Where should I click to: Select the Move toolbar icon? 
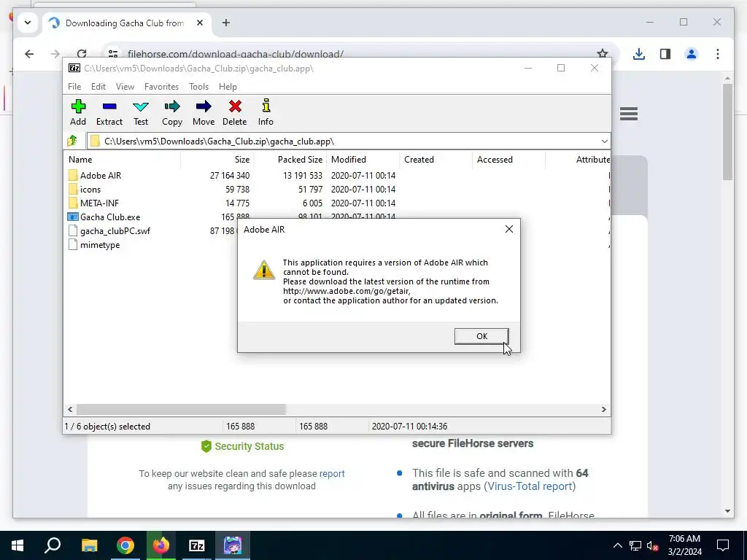pyautogui.click(x=204, y=112)
